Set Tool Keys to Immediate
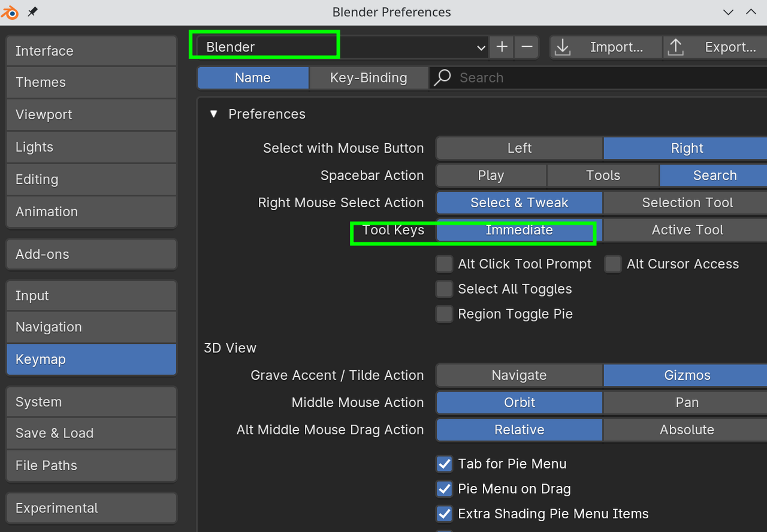This screenshot has width=767, height=532. point(520,230)
